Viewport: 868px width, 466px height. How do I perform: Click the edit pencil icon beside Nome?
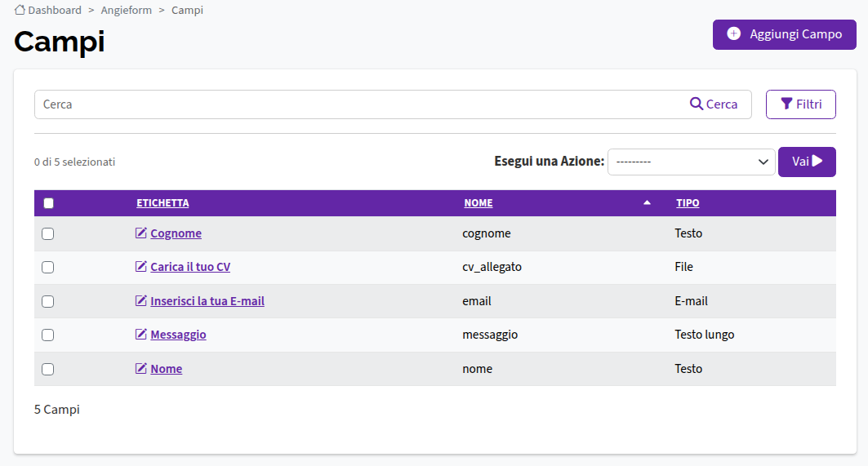[x=141, y=369]
